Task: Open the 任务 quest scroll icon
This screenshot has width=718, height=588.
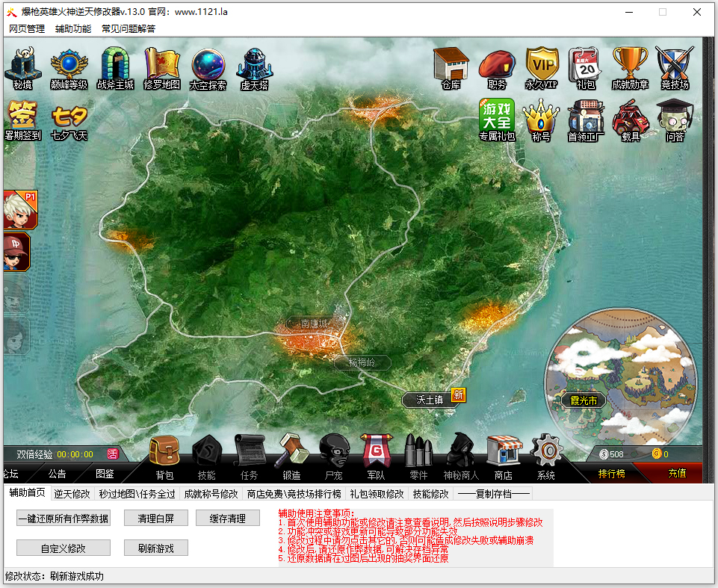Action: 249,457
